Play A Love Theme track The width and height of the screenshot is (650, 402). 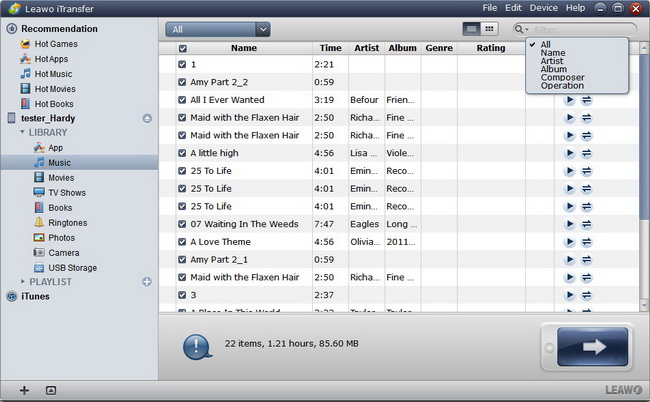(570, 242)
